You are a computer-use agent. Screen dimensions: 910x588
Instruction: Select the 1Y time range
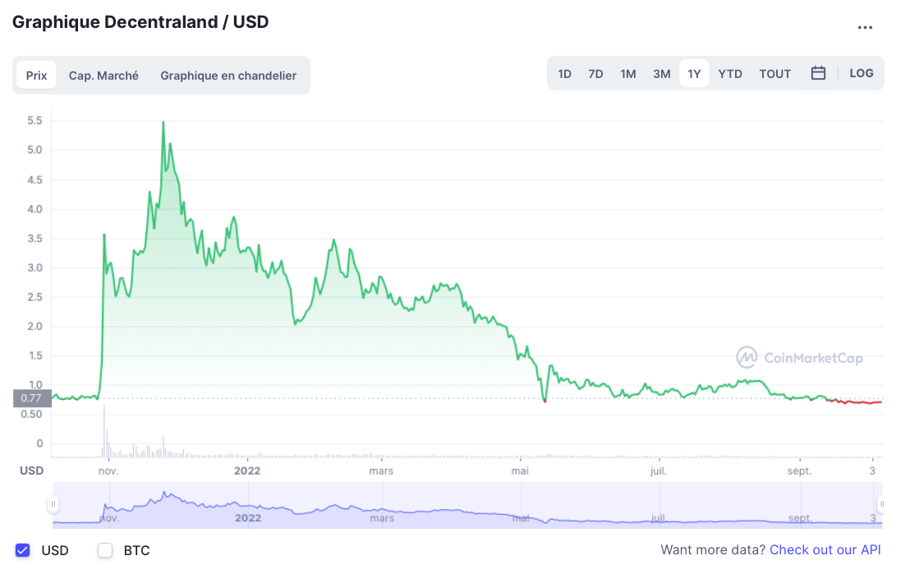tap(694, 74)
